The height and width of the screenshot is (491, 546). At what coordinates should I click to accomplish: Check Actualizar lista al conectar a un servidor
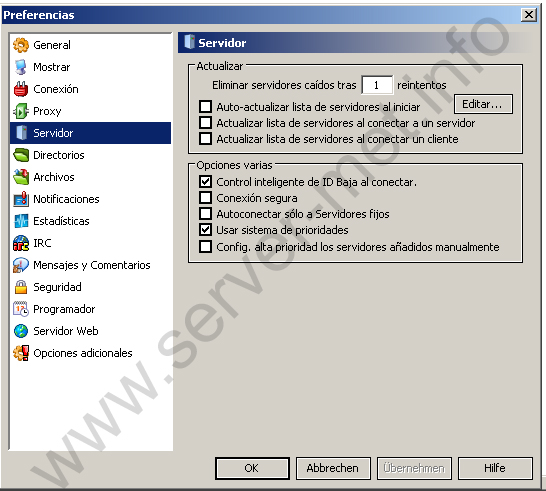[205, 123]
